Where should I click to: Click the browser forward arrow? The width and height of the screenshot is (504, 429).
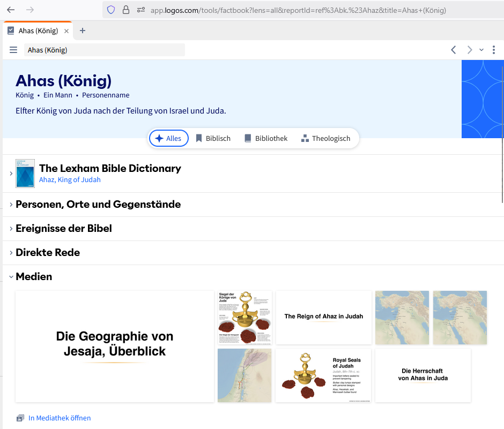click(30, 10)
